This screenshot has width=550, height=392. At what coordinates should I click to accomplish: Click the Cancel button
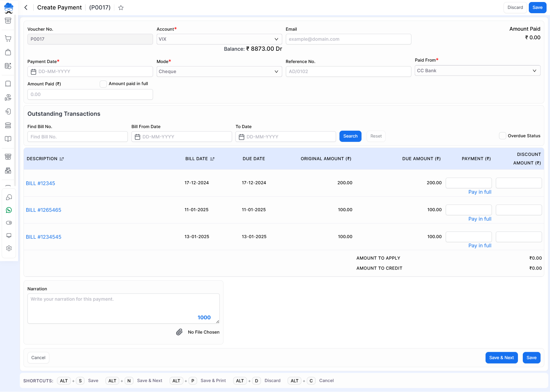pyautogui.click(x=38, y=358)
